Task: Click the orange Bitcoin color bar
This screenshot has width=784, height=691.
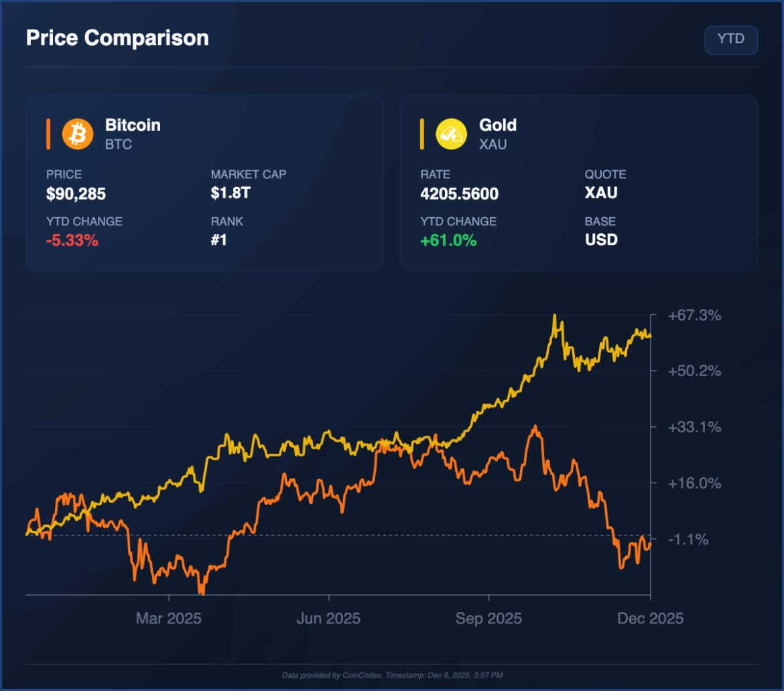Action: [x=49, y=133]
